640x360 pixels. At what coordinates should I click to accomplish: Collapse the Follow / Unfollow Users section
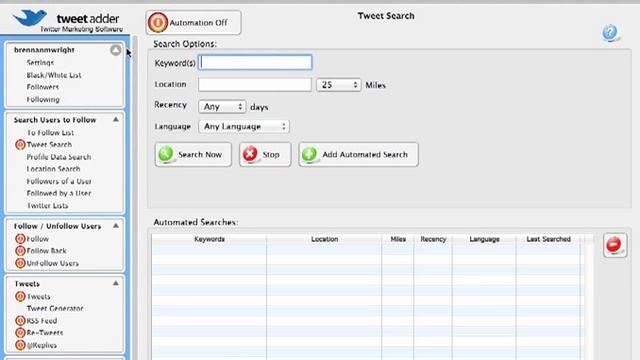(x=116, y=225)
